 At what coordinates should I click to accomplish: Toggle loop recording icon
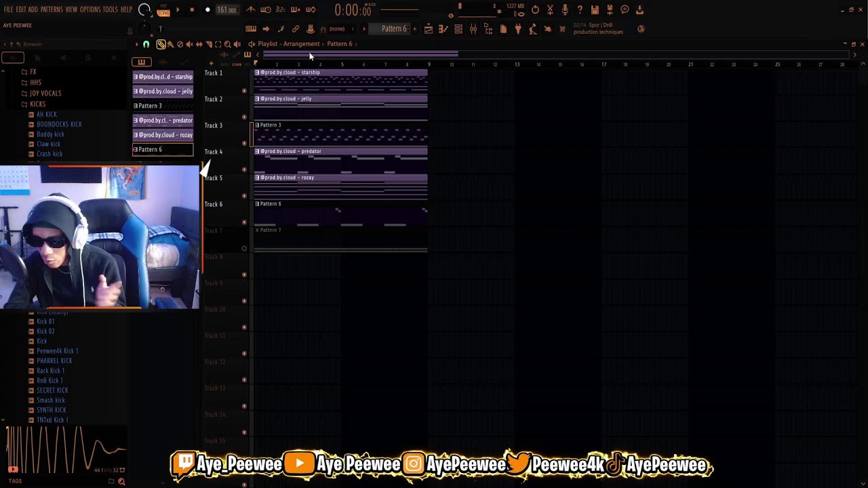pyautogui.click(x=311, y=9)
